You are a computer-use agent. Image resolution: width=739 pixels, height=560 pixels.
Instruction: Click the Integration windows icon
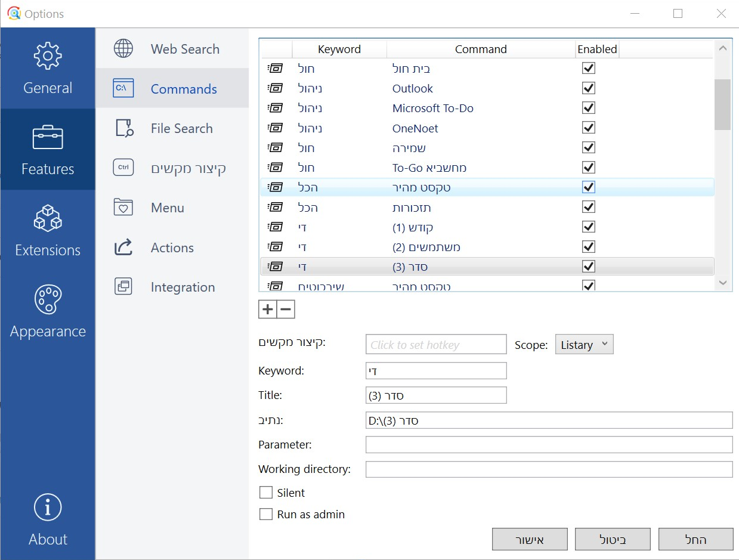123,287
